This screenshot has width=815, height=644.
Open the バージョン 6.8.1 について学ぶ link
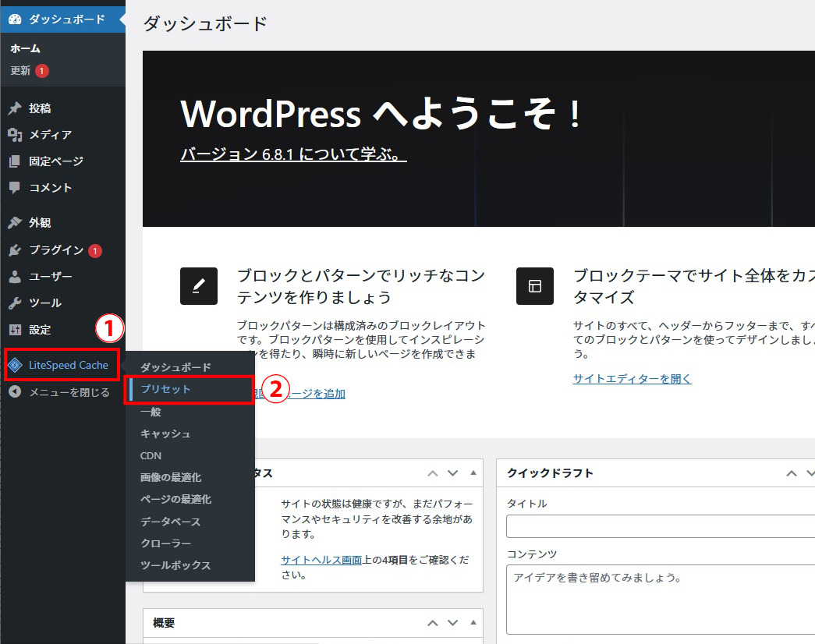(293, 154)
